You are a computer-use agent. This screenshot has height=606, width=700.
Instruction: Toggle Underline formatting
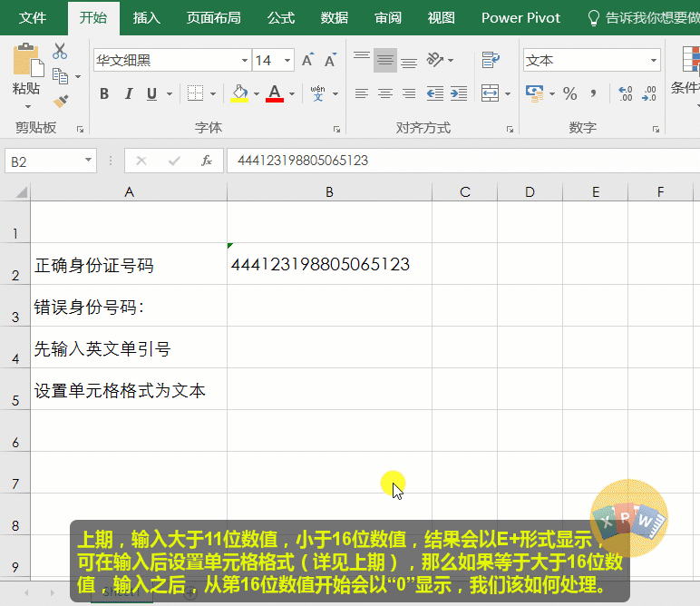click(151, 93)
